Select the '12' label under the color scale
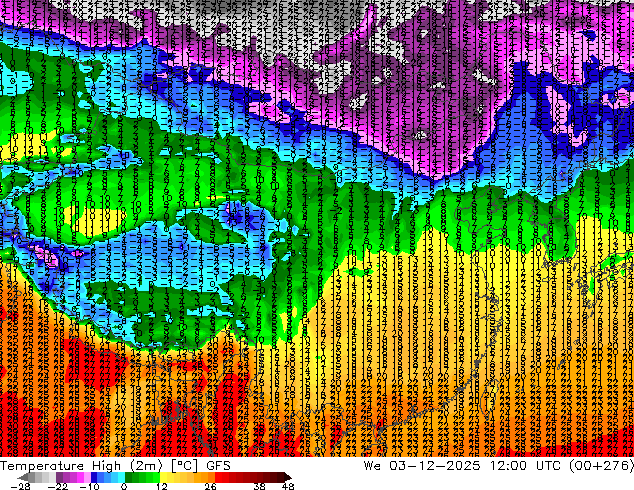634x490 pixels. [162, 486]
